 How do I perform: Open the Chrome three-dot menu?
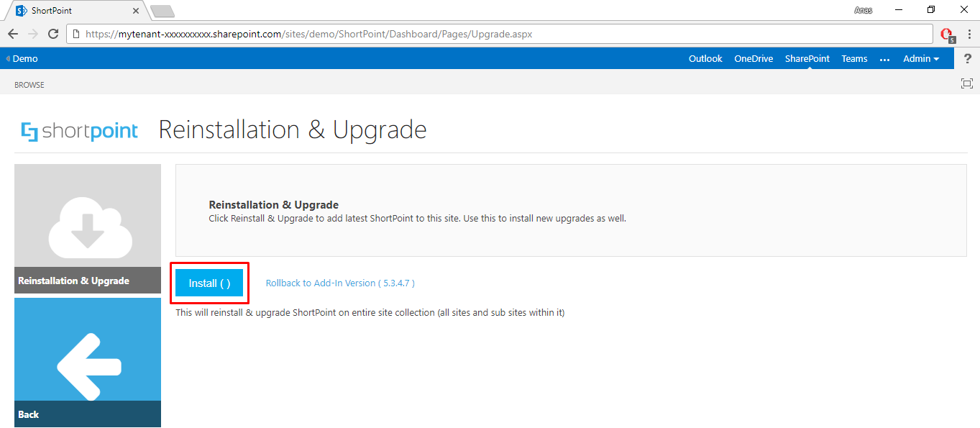[x=969, y=34]
